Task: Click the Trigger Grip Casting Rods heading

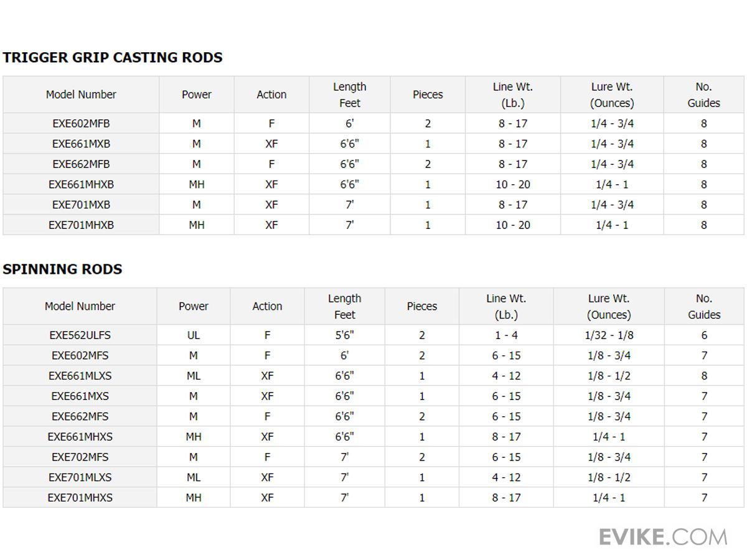Action: tap(113, 57)
